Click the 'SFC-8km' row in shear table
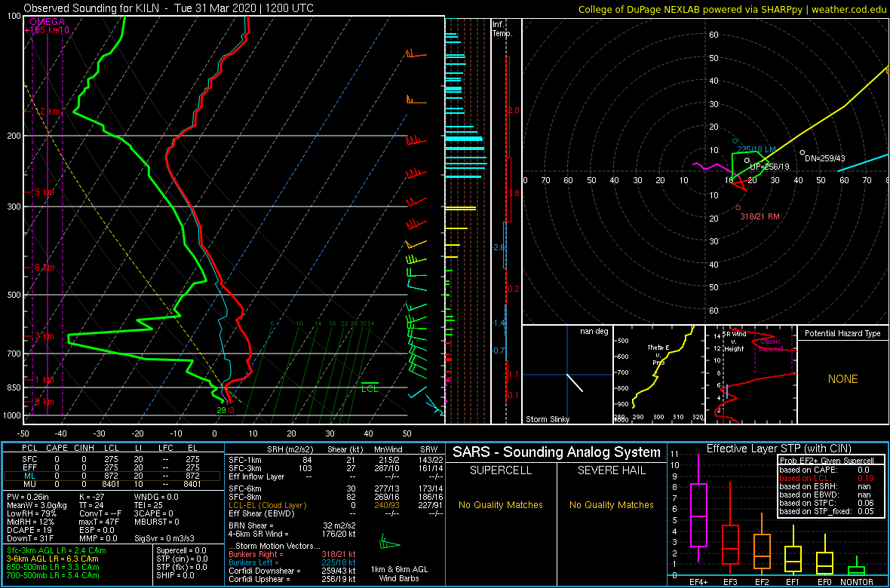Image resolution: width=890 pixels, height=588 pixels. click(335, 497)
